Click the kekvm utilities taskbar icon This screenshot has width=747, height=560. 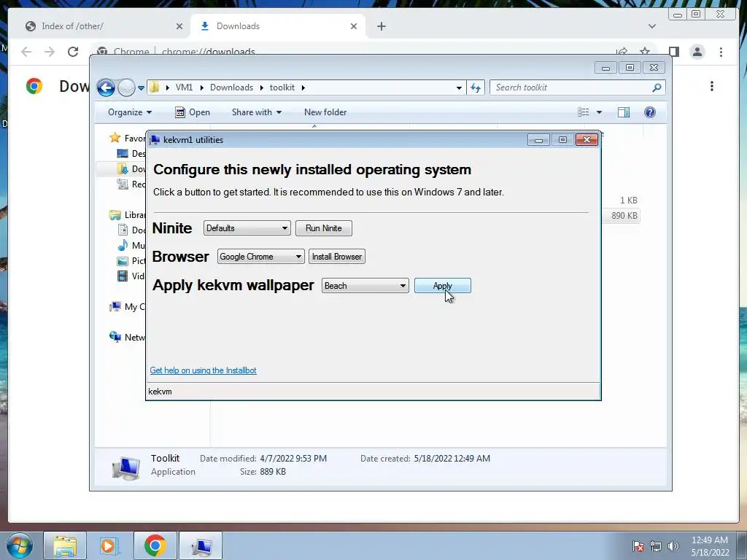point(201,545)
